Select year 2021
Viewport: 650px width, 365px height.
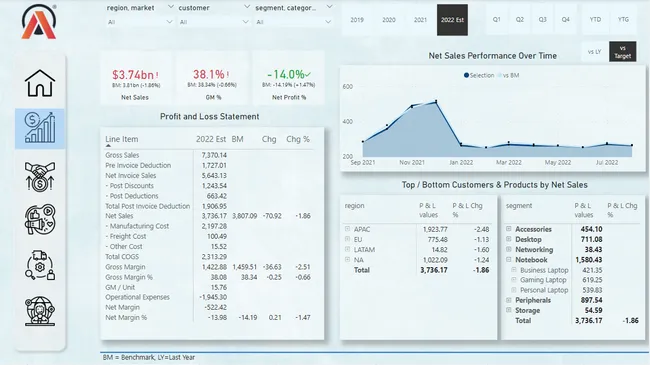click(x=420, y=20)
